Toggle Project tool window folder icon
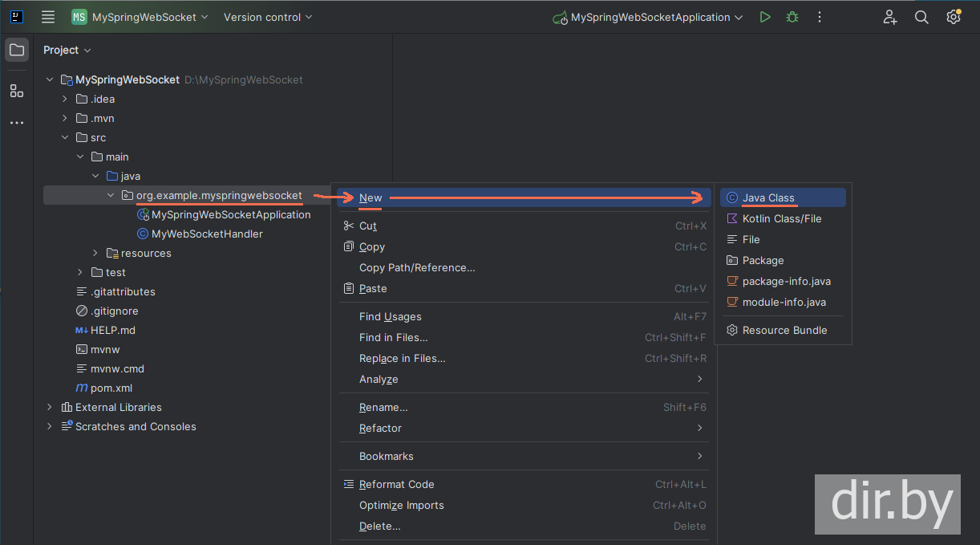This screenshot has width=980, height=545. coord(17,50)
